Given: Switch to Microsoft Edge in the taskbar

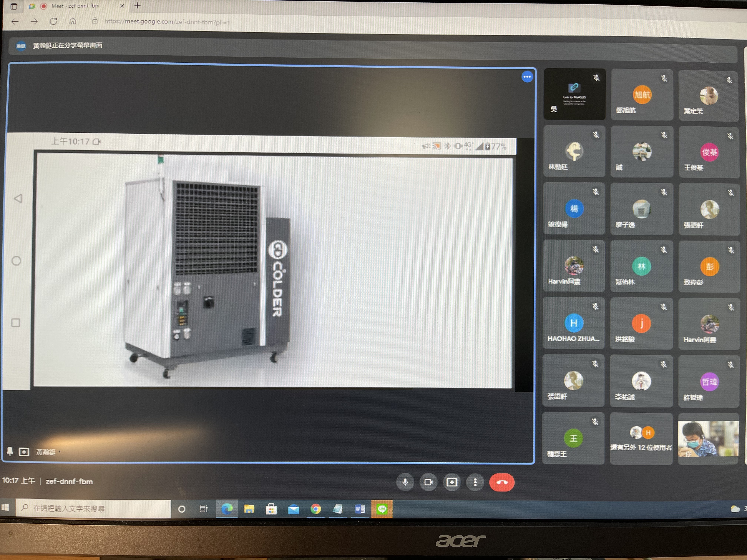Looking at the screenshot, I should pyautogui.click(x=227, y=509).
